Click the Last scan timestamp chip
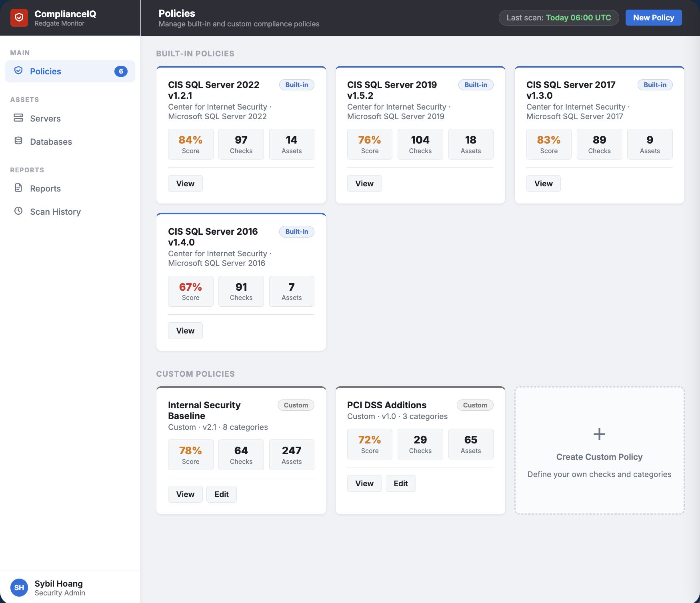 (x=558, y=18)
